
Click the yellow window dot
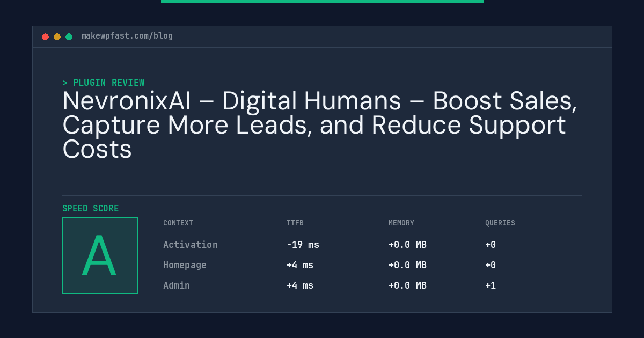click(x=57, y=36)
